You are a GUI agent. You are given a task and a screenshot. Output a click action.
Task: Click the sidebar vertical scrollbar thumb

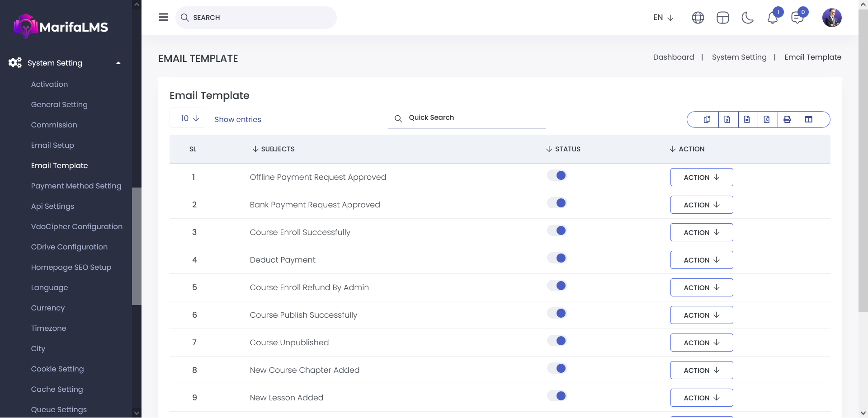(137, 246)
